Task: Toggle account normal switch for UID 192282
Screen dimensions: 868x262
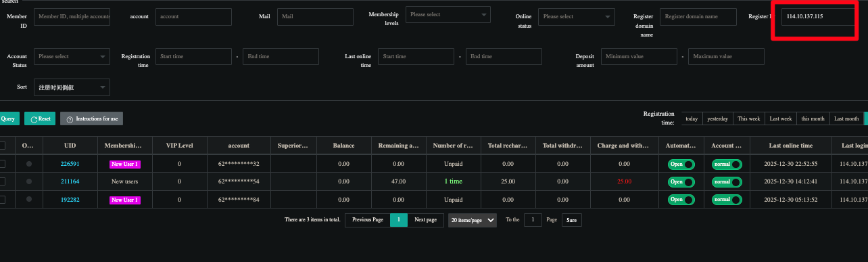Action: point(727,200)
